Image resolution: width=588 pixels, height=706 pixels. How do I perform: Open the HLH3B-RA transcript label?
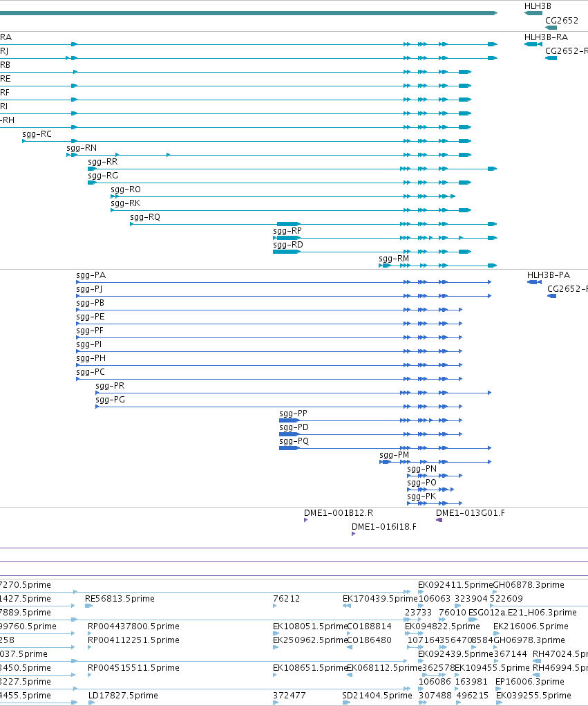coord(546,37)
